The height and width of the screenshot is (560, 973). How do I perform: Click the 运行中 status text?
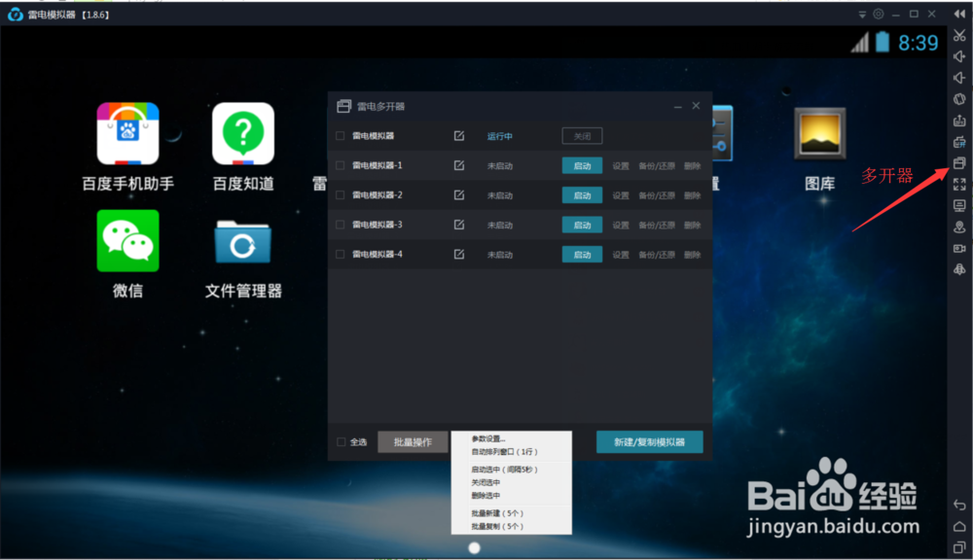point(499,136)
